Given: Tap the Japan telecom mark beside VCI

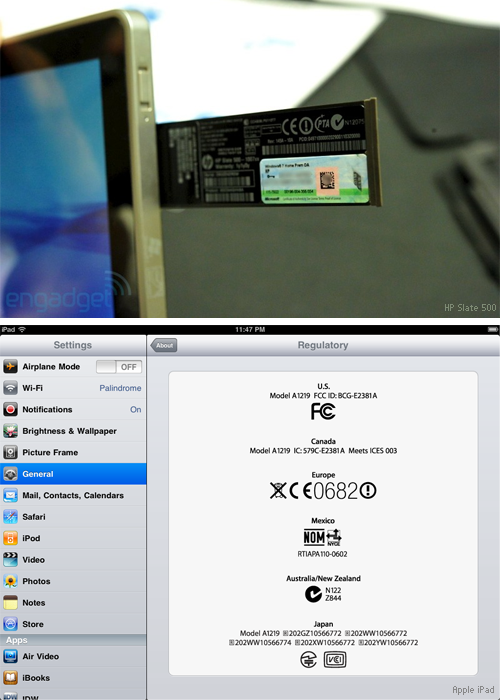Looking at the screenshot, I should pos(308,659).
